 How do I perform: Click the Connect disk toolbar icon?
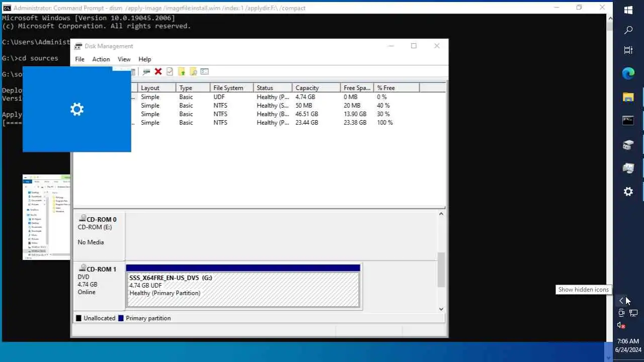click(146, 71)
